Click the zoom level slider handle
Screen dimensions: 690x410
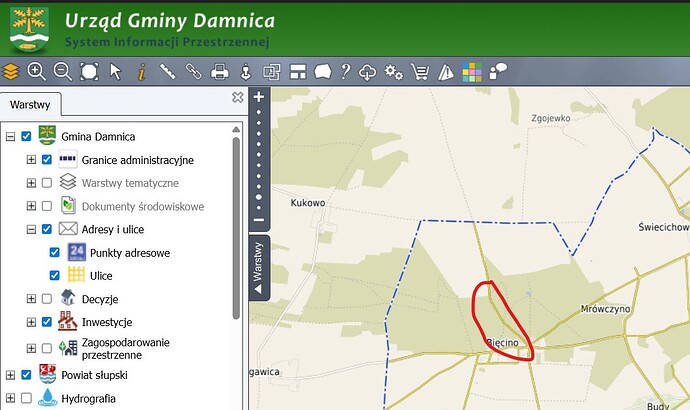pyautogui.click(x=259, y=197)
